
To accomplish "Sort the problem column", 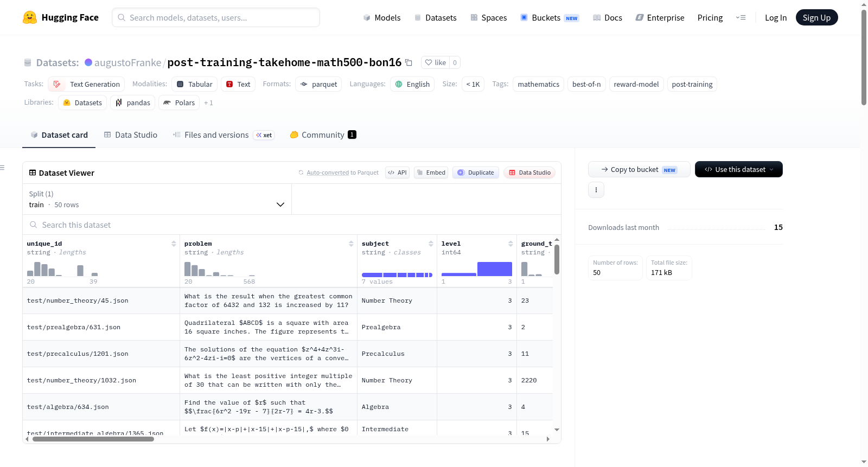I will click(x=351, y=244).
